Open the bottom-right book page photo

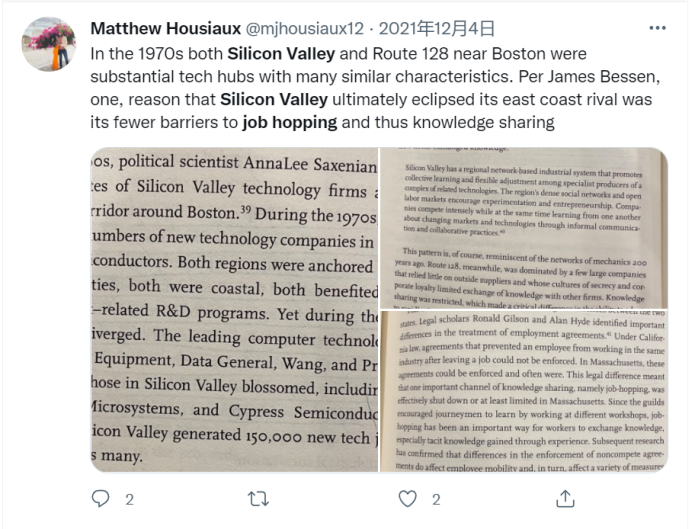coord(523,391)
